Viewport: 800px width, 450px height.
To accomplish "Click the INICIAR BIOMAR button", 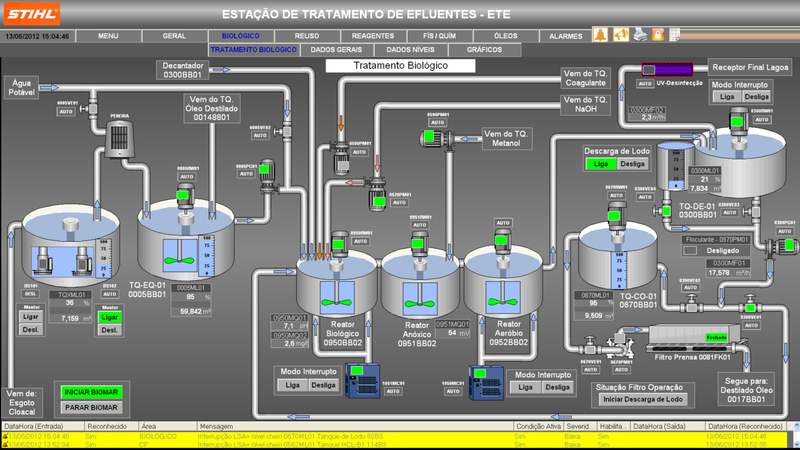I will pyautogui.click(x=91, y=392).
